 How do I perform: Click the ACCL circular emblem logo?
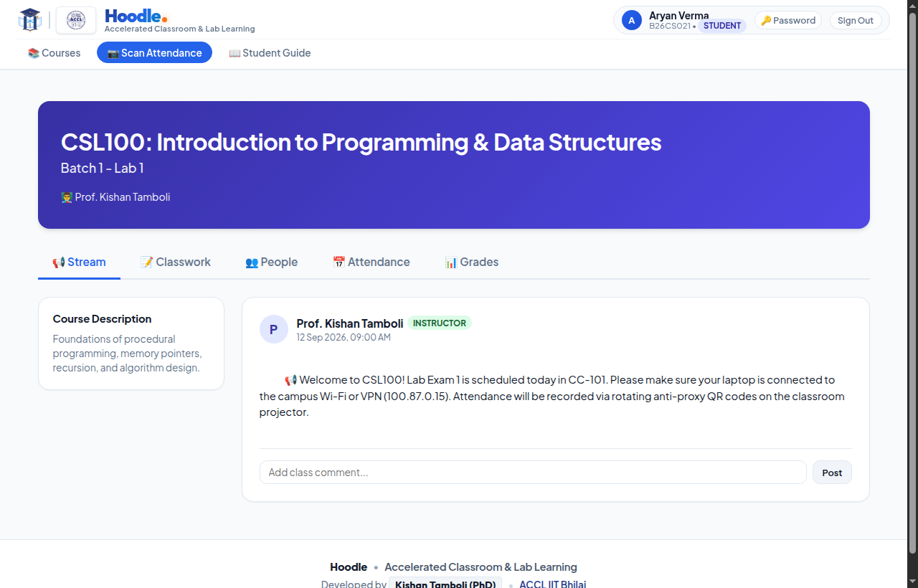tap(76, 21)
